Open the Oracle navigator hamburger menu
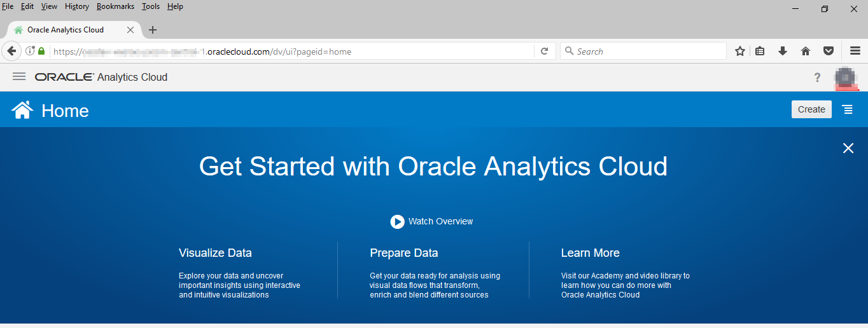Screen dimensions: 868x328 coord(19,76)
